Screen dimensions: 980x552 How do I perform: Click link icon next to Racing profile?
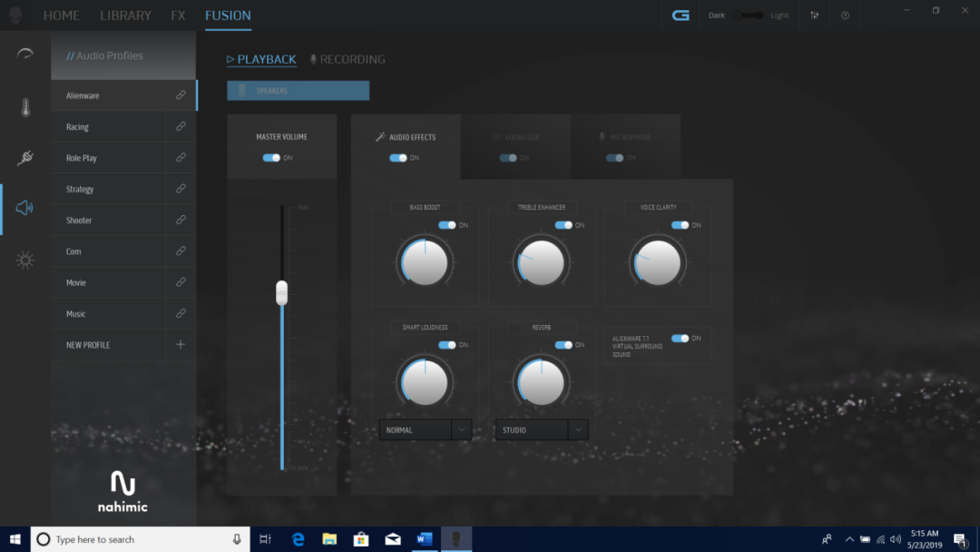pyautogui.click(x=181, y=126)
